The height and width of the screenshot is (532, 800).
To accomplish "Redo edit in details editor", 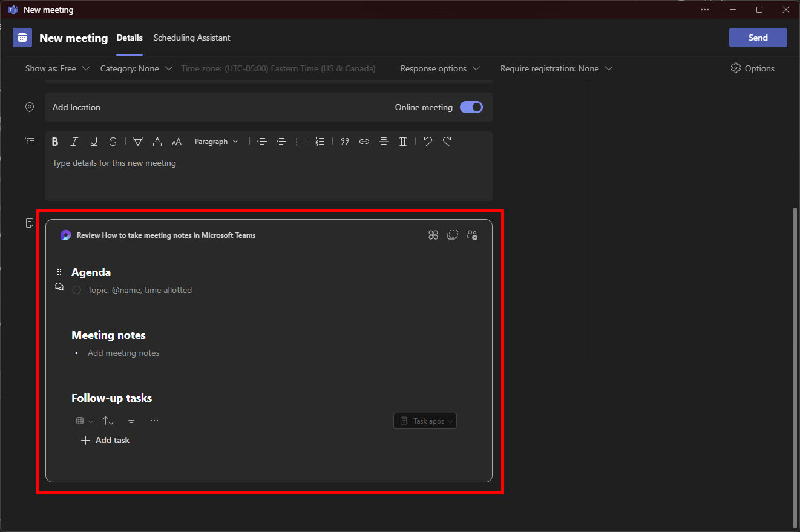I will point(447,142).
